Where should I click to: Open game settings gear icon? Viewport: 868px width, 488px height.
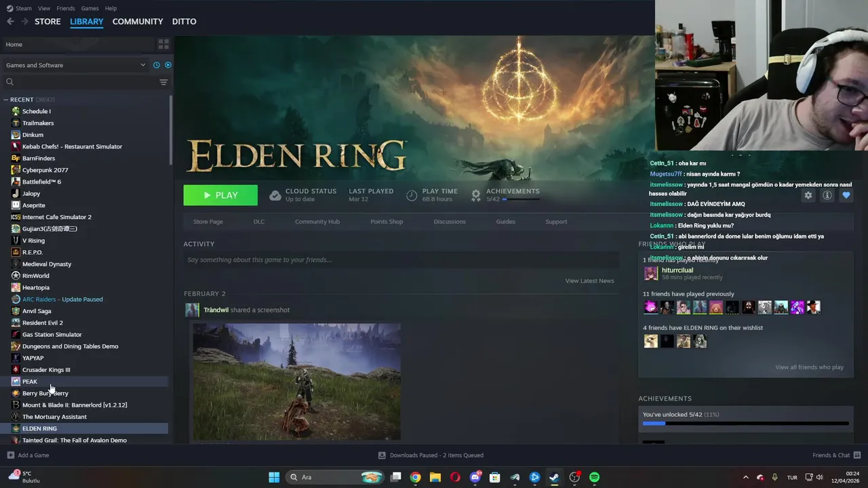[x=808, y=195]
